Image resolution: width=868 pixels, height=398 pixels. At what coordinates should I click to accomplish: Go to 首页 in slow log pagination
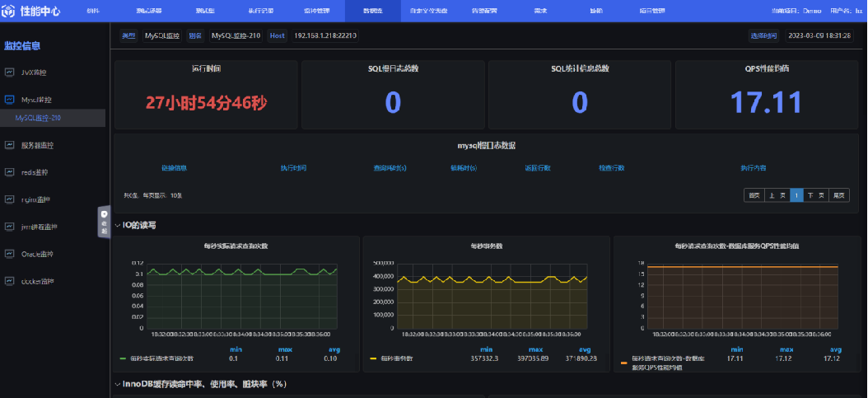(x=754, y=194)
